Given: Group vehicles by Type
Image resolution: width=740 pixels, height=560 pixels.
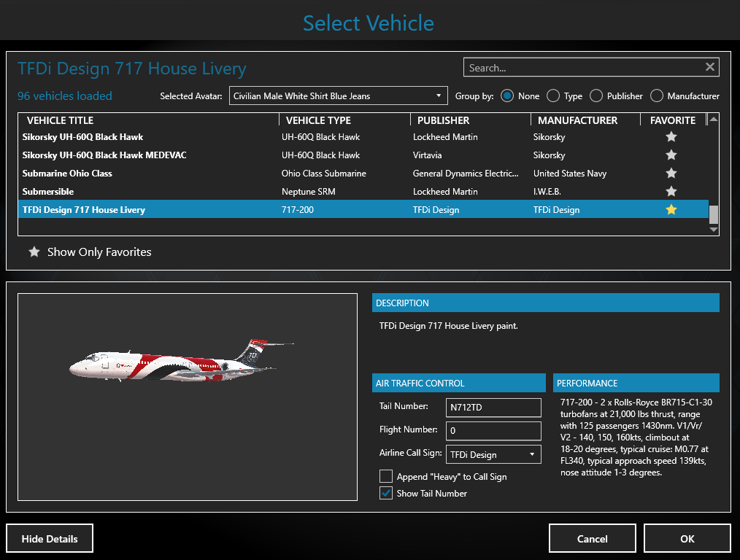Looking at the screenshot, I should tap(553, 96).
